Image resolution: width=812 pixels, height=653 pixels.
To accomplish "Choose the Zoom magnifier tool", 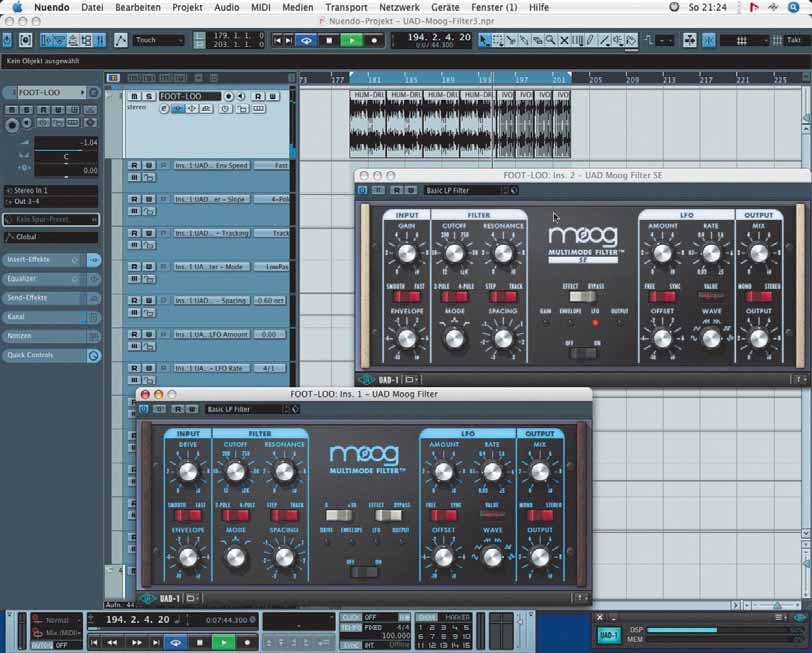I will point(550,40).
